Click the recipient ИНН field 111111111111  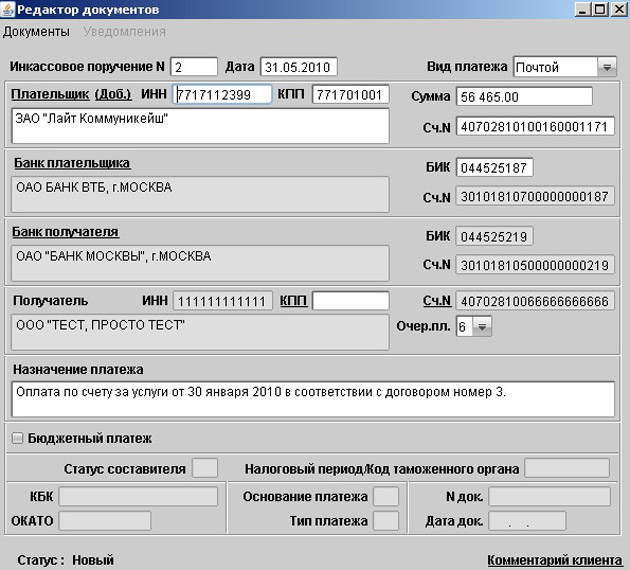(223, 301)
